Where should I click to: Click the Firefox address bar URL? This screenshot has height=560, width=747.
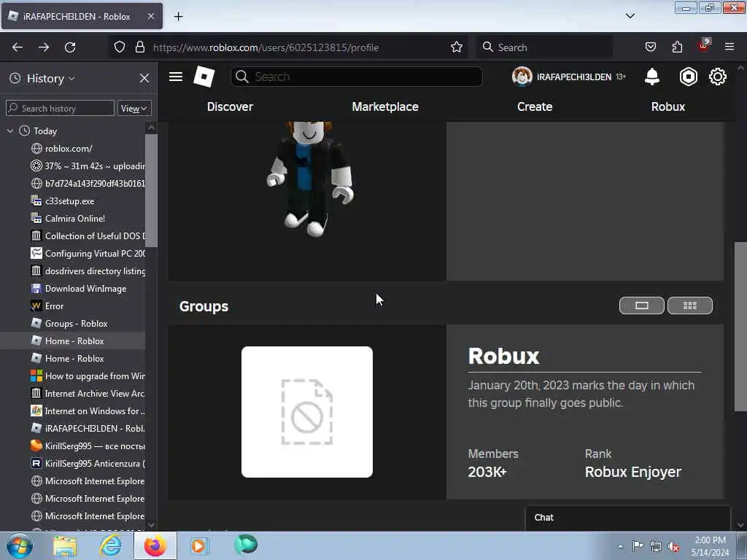coord(266,47)
